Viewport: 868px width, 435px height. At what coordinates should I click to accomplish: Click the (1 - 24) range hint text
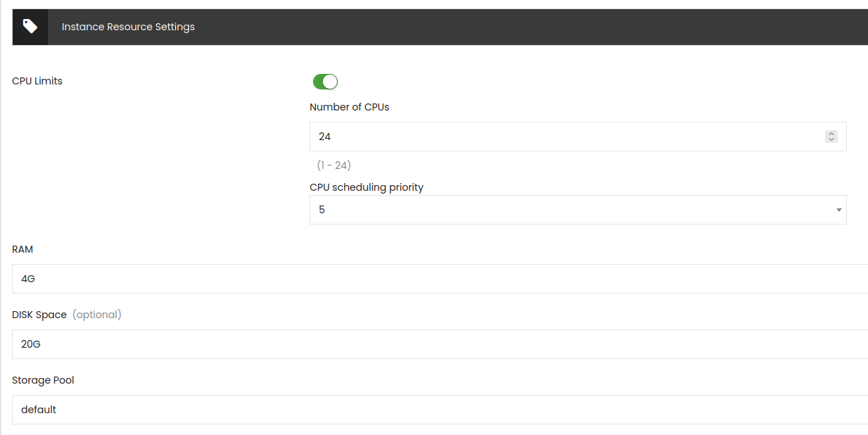[333, 165]
